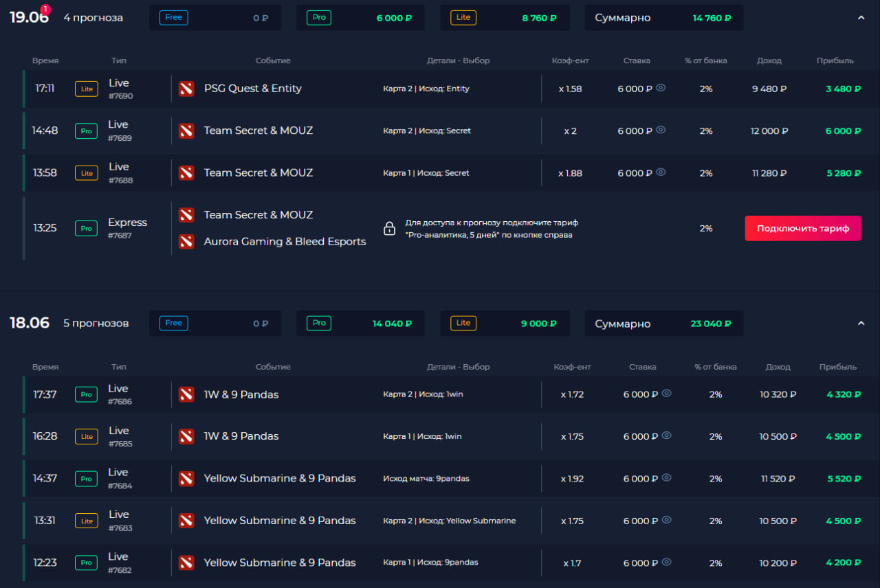Click coefficient x 1.58
880x588 pixels.
[570, 89]
